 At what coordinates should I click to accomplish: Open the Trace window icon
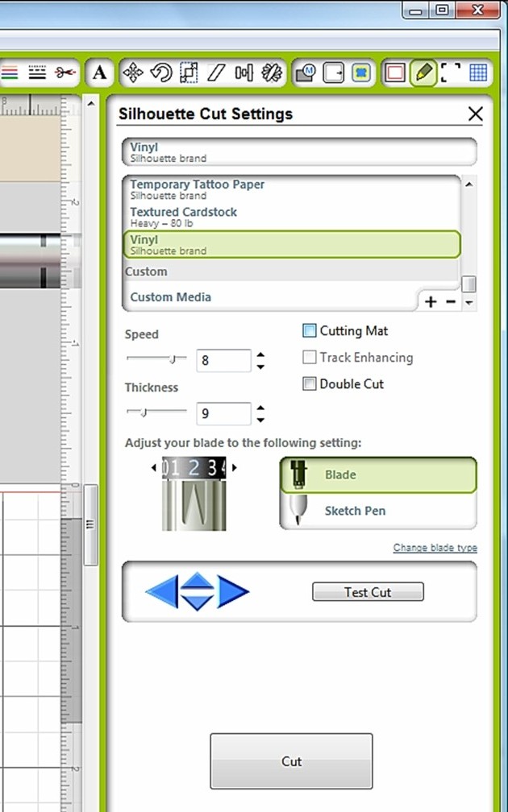tap(361, 72)
